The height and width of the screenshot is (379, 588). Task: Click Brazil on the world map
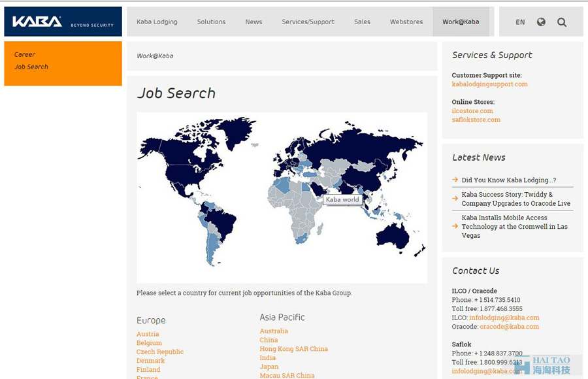[x=221, y=223]
